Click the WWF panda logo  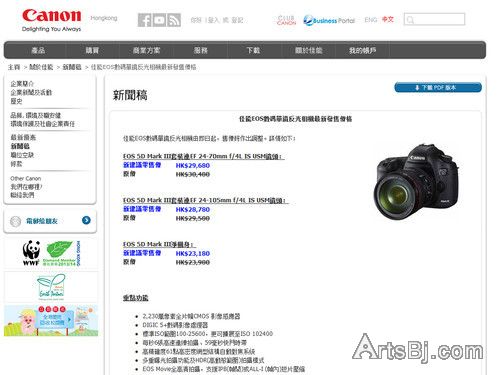(31, 253)
